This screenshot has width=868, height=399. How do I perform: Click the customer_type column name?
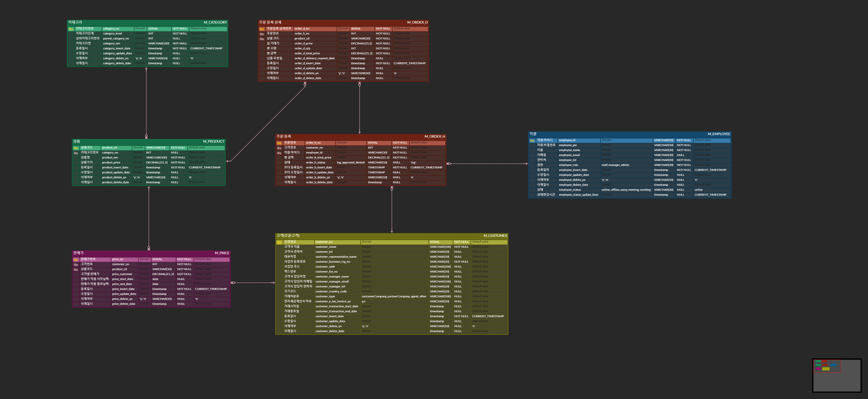(x=325, y=297)
